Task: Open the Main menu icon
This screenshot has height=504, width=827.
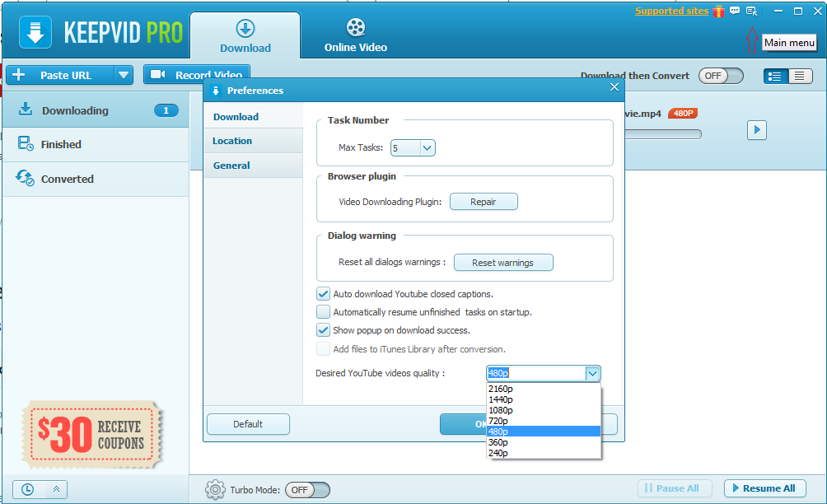Action: pos(751,11)
